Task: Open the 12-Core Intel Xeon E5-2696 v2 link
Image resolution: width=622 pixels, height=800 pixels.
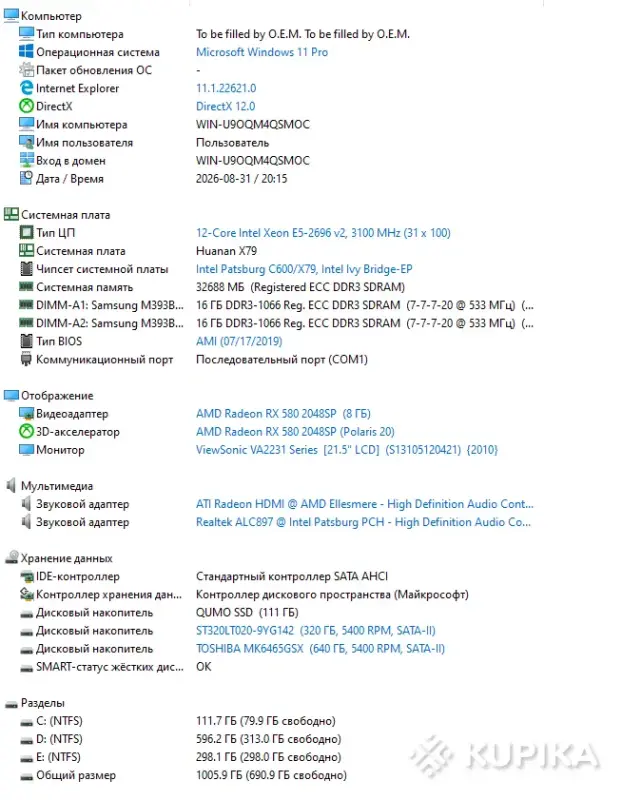Action: (x=323, y=233)
